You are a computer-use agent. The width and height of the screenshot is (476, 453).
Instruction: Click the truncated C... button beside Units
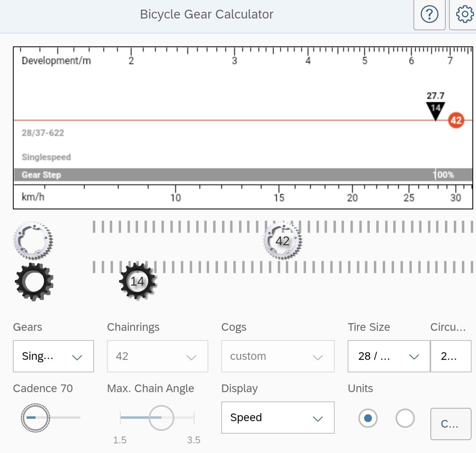tap(451, 424)
